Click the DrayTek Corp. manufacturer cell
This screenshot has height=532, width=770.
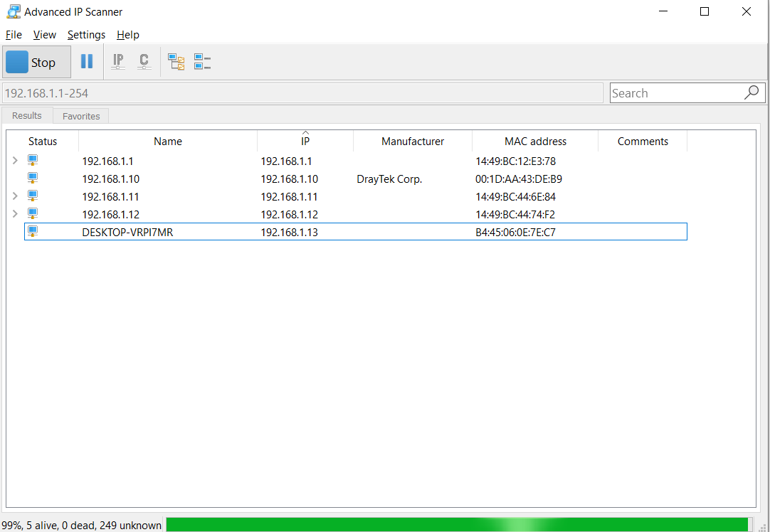coord(389,179)
